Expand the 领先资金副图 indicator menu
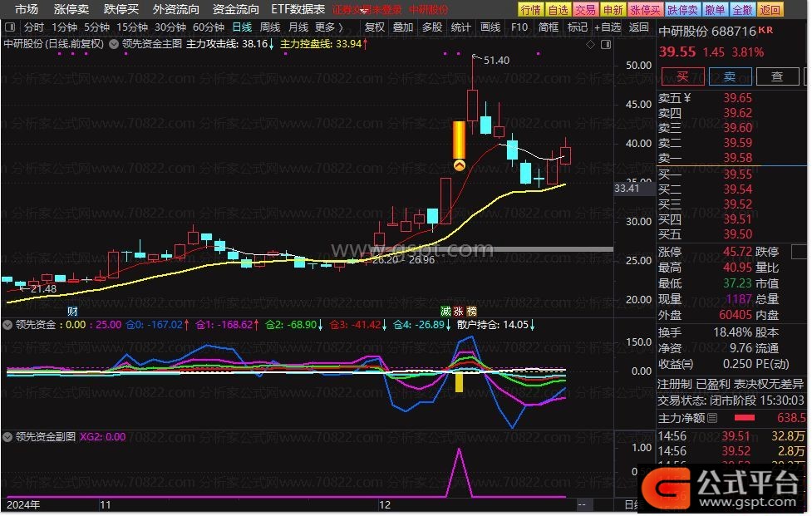 tap(7, 437)
